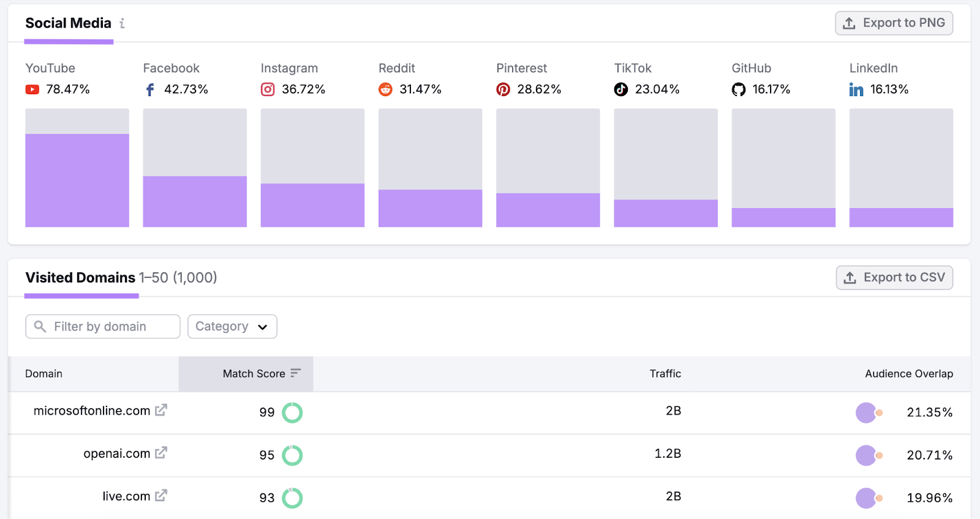Click the TikTok logo icon
The height and width of the screenshot is (519, 980).
621,89
